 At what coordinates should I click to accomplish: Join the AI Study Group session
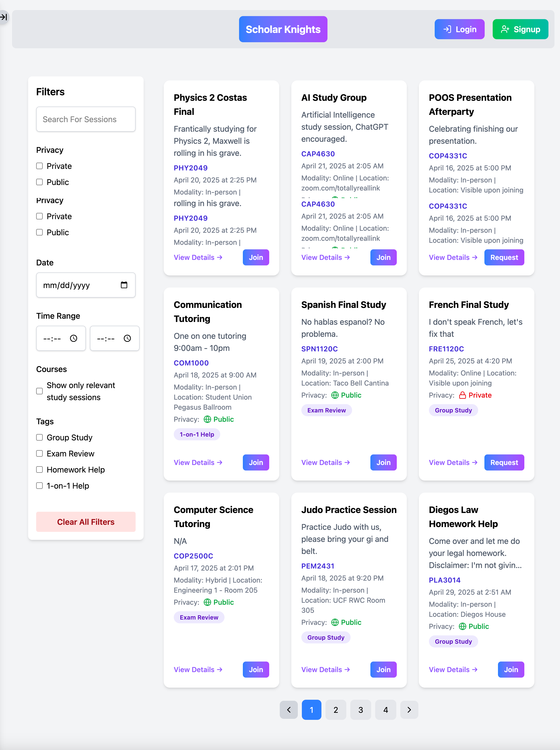[x=383, y=257]
